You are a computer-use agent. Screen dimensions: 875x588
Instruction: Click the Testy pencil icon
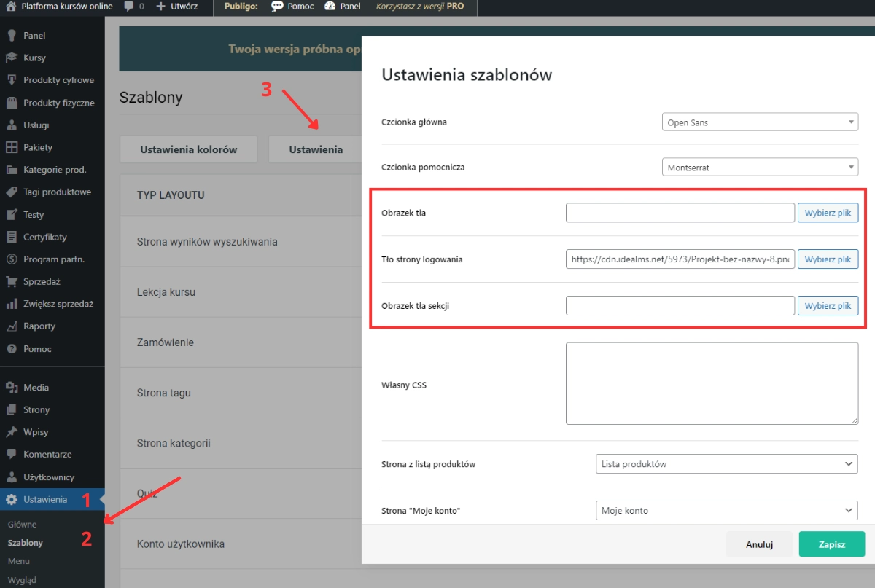(11, 214)
